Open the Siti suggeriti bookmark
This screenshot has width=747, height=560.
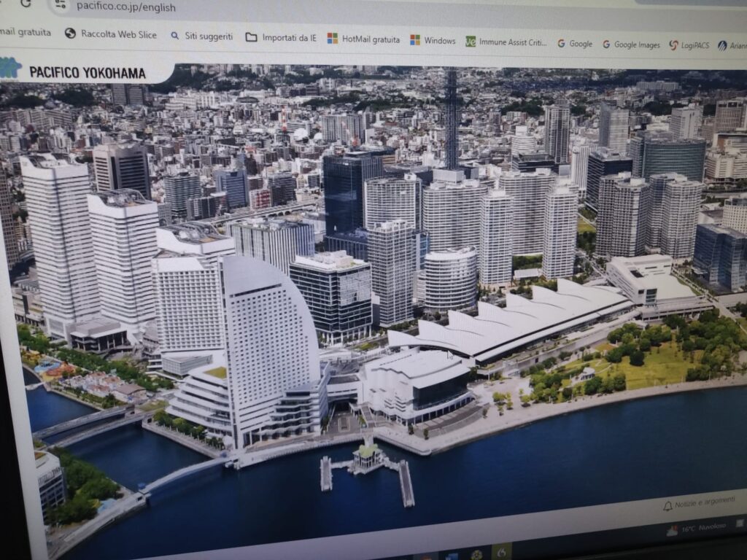click(201, 36)
